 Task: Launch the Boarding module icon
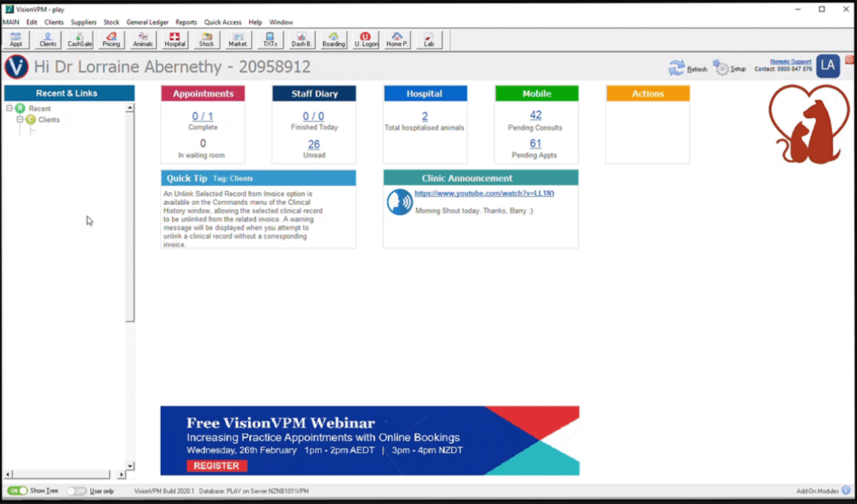pos(333,40)
